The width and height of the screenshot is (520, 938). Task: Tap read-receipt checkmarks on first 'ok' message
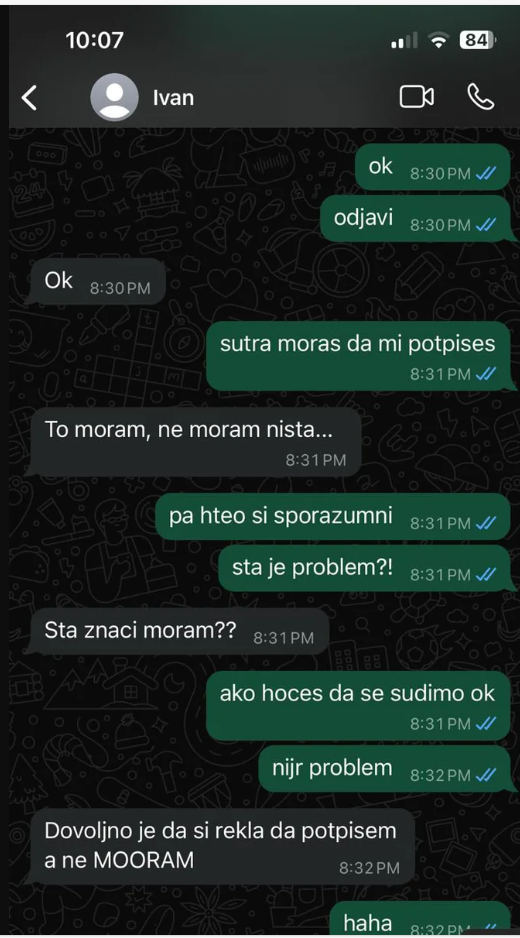(486, 173)
